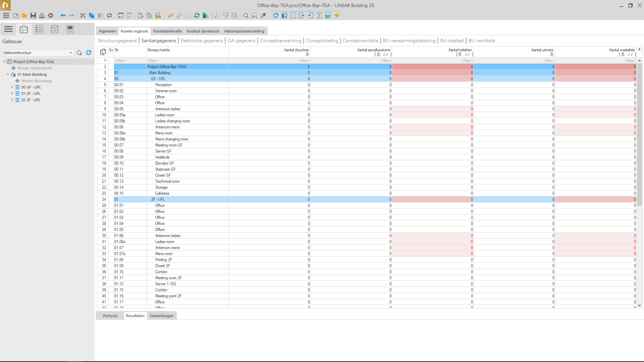Image resolution: width=644 pixels, height=362 pixels.
Task: Click the orange lightning bolt icon
Action: [337, 16]
